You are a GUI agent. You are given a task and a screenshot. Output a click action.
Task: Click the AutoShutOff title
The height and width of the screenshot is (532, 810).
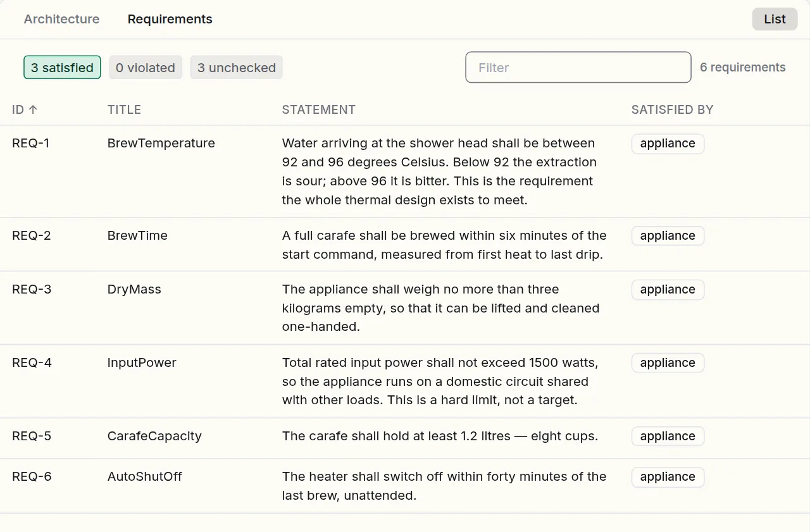[x=145, y=476]
